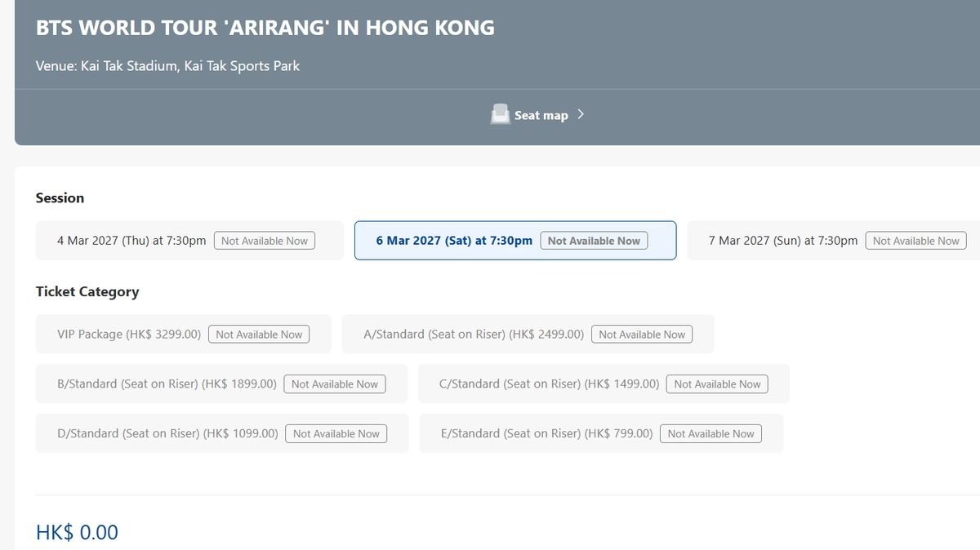This screenshot has width=980, height=550.
Task: Click Not Available Now badge beside B/Standard
Action: [x=335, y=384]
